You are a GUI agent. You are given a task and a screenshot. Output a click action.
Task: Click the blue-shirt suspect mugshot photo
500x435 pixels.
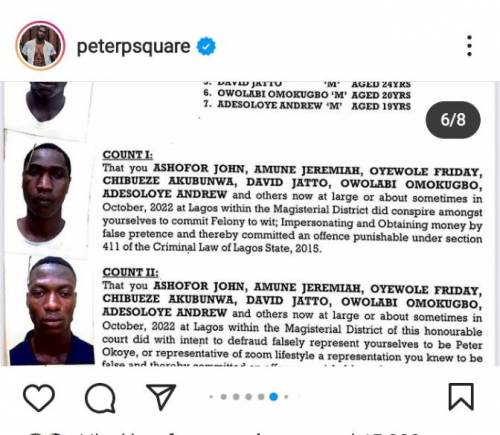[52, 311]
